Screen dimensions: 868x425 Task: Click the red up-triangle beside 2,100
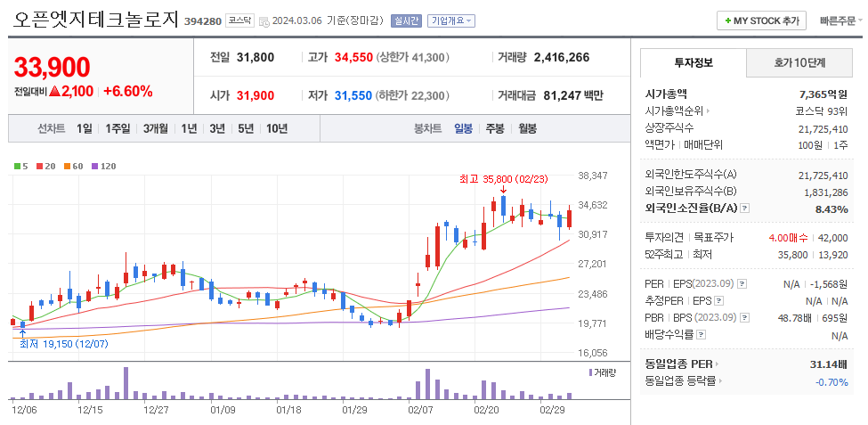[x=54, y=92]
